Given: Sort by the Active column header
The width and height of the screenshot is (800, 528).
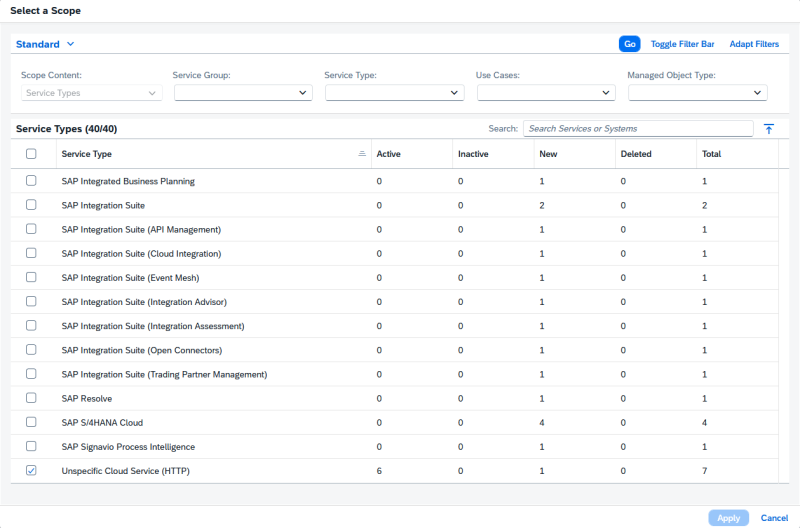Looking at the screenshot, I should tap(388, 154).
